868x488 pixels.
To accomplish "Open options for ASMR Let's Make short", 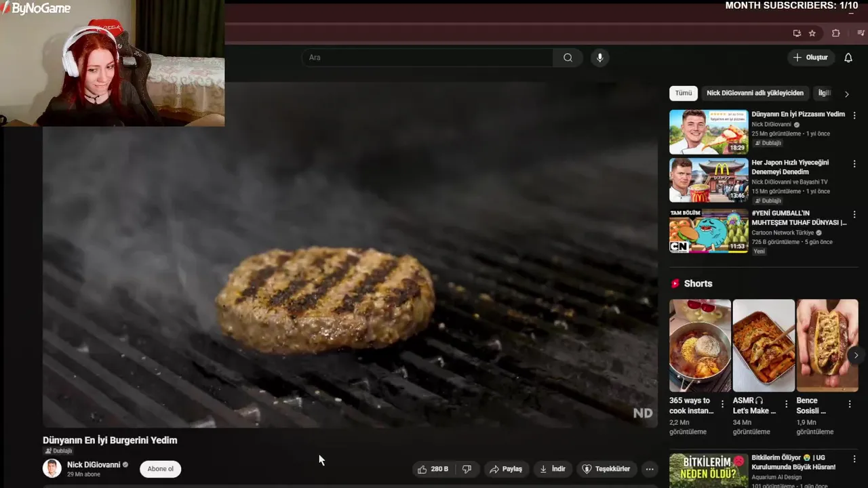I will tap(786, 404).
